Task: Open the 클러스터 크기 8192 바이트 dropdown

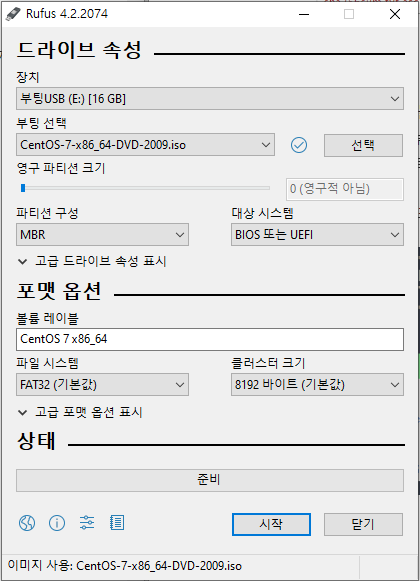Action: point(317,385)
